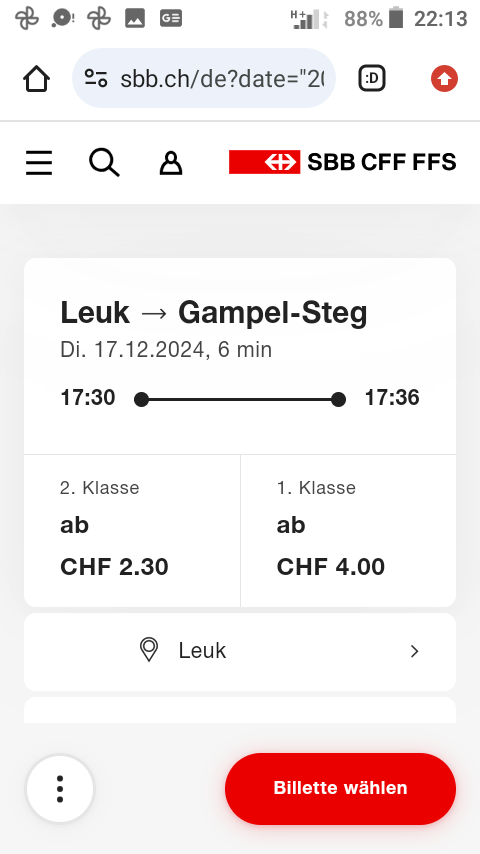Select the 1. Klasse CHF 4.00 option
The width and height of the screenshot is (480, 854).
[348, 530]
